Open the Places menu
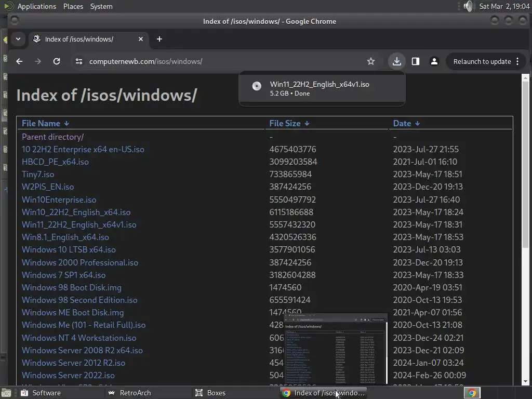 pyautogui.click(x=73, y=6)
